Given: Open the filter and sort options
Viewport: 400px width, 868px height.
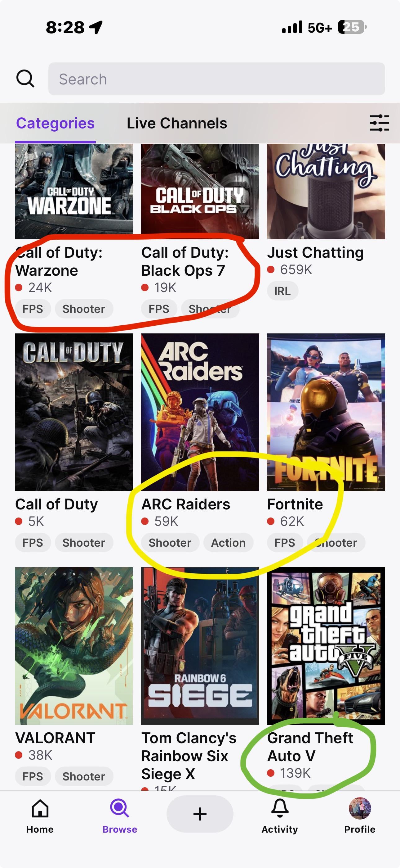Looking at the screenshot, I should 379,123.
